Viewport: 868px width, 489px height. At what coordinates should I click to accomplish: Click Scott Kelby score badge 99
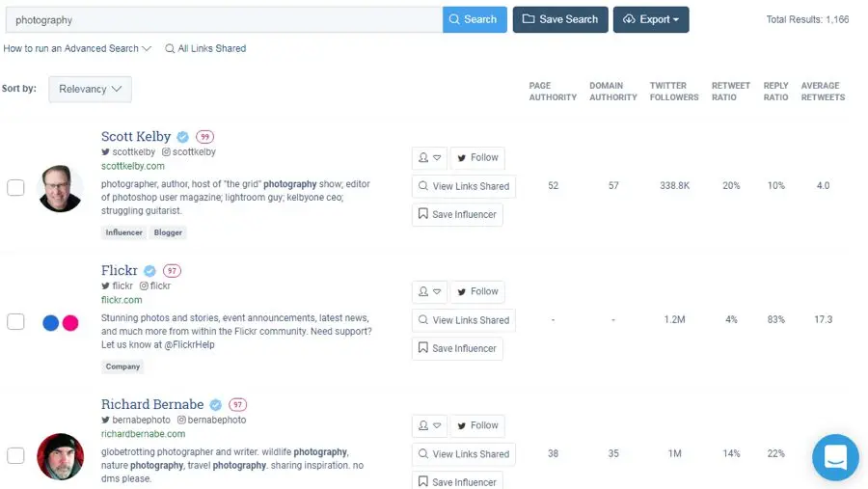(x=204, y=137)
